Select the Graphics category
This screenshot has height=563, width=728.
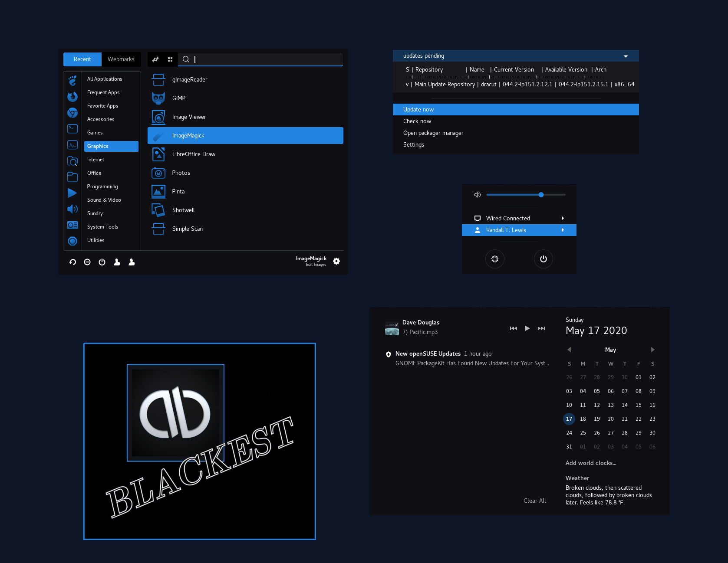click(111, 146)
